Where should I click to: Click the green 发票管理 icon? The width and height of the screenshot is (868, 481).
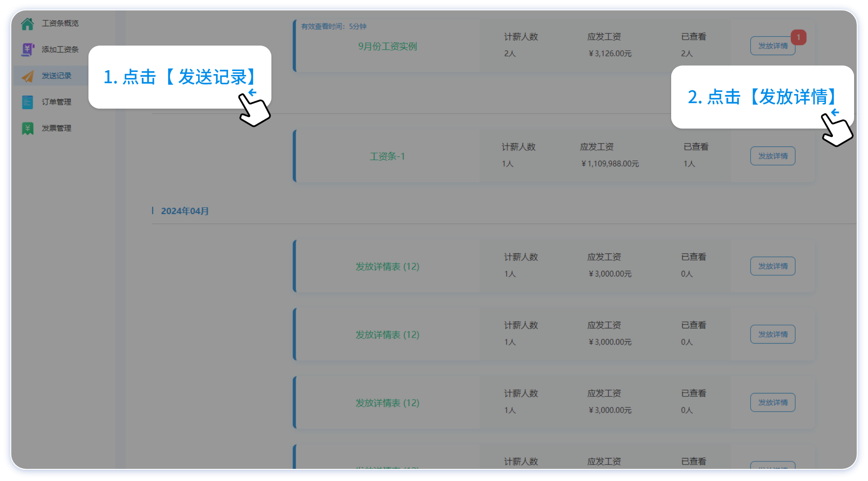tap(27, 128)
